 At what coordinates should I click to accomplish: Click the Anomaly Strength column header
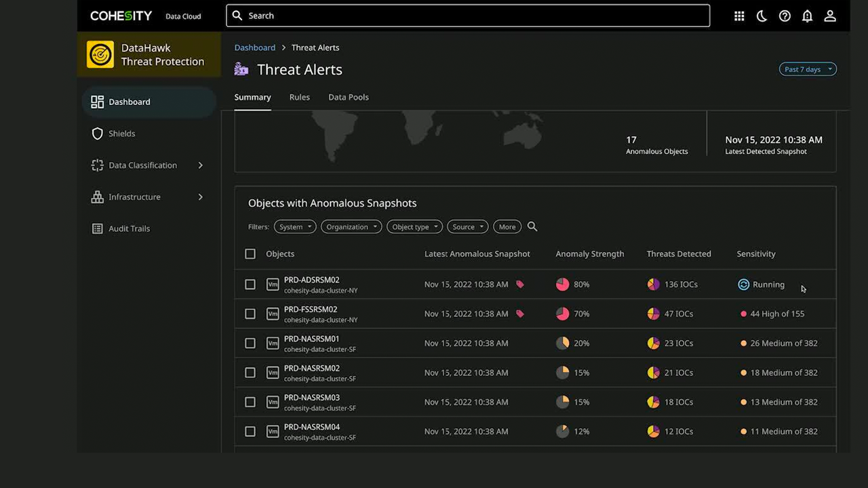[590, 253]
